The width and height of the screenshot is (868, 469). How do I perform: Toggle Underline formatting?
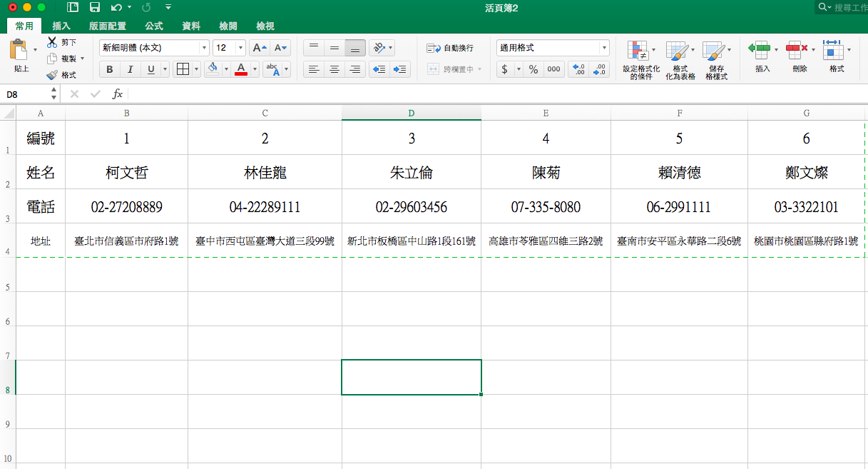click(150, 69)
